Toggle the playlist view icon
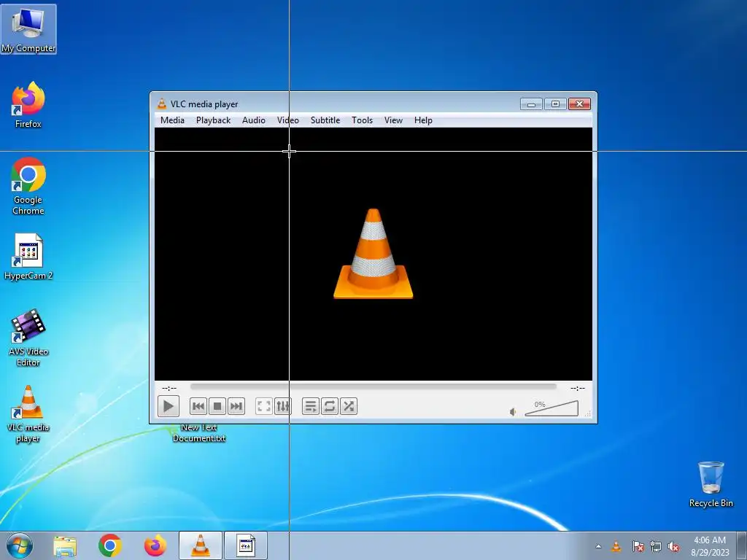 click(x=311, y=406)
